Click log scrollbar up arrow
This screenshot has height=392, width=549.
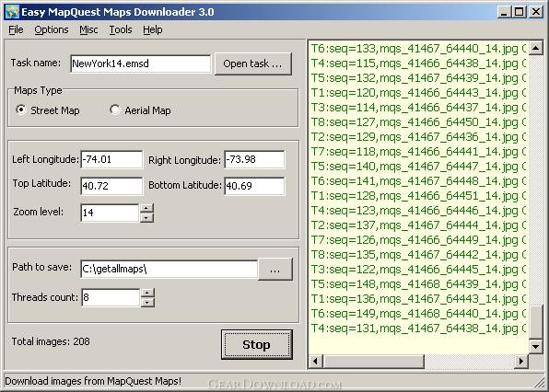[536, 47]
